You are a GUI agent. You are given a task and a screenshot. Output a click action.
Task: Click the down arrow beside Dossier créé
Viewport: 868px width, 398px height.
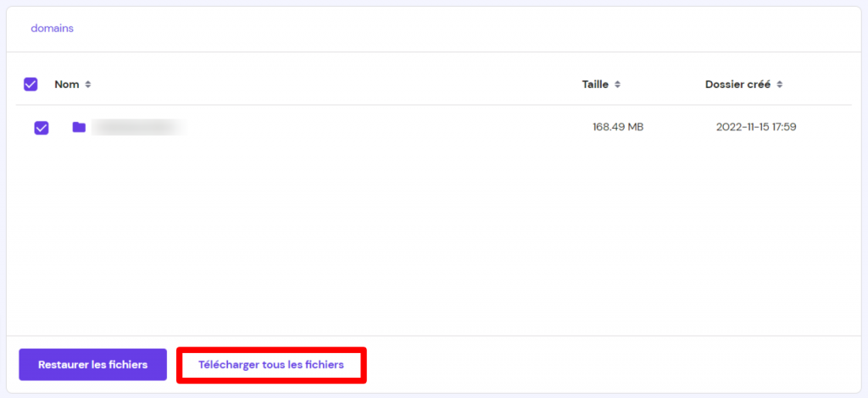pyautogui.click(x=779, y=87)
